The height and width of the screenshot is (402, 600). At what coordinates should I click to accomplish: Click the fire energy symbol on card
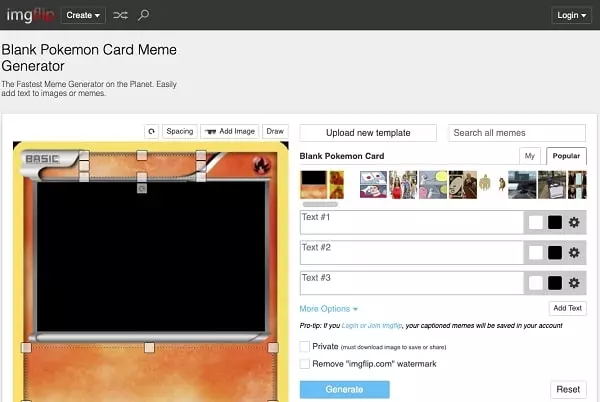tap(262, 166)
